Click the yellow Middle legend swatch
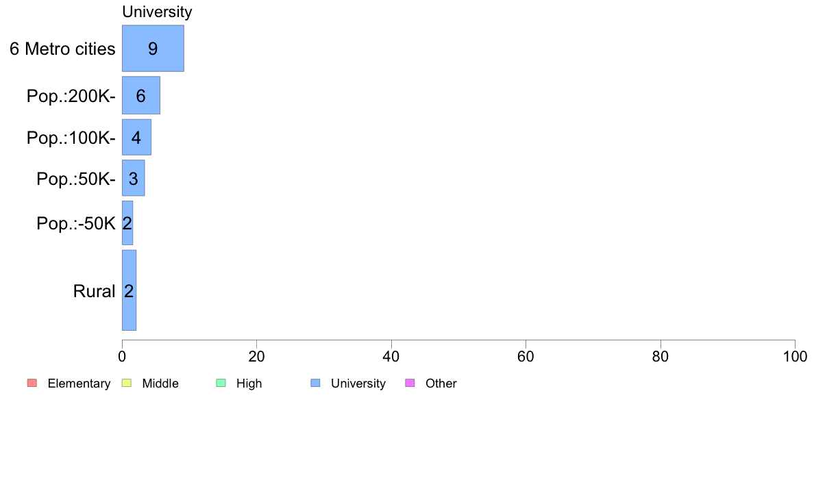 pos(127,383)
